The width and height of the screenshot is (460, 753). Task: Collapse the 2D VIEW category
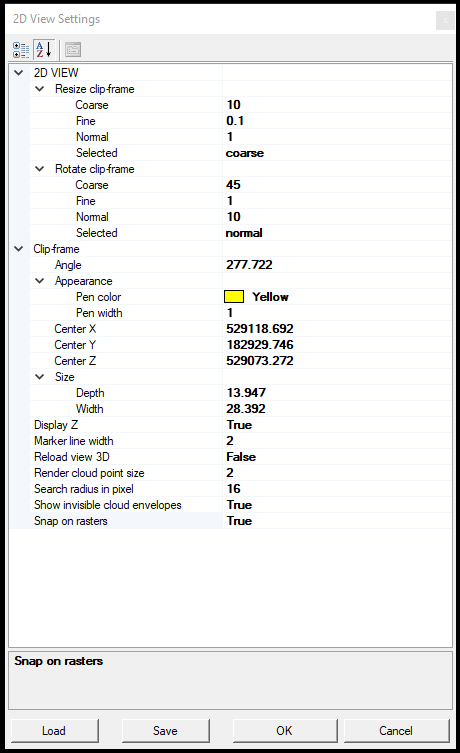[19, 73]
